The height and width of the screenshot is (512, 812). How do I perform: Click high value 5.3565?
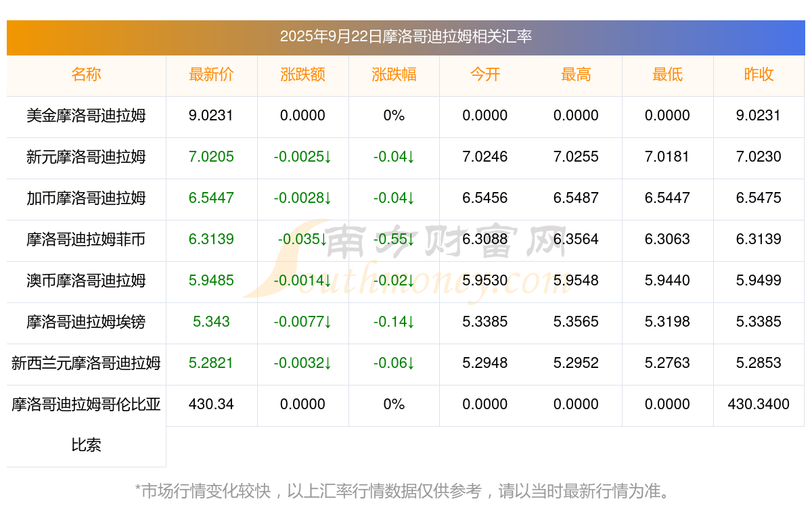[576, 322]
